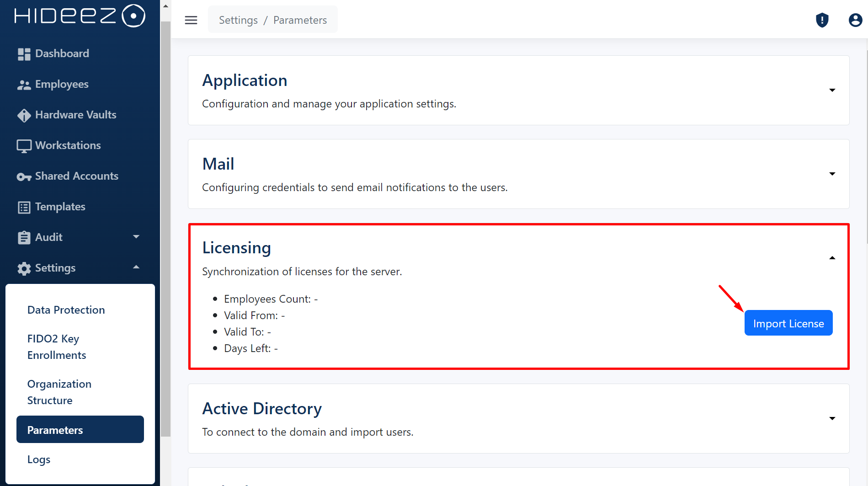Expand the Audit submenu
This screenshot has height=486, width=868.
(136, 237)
